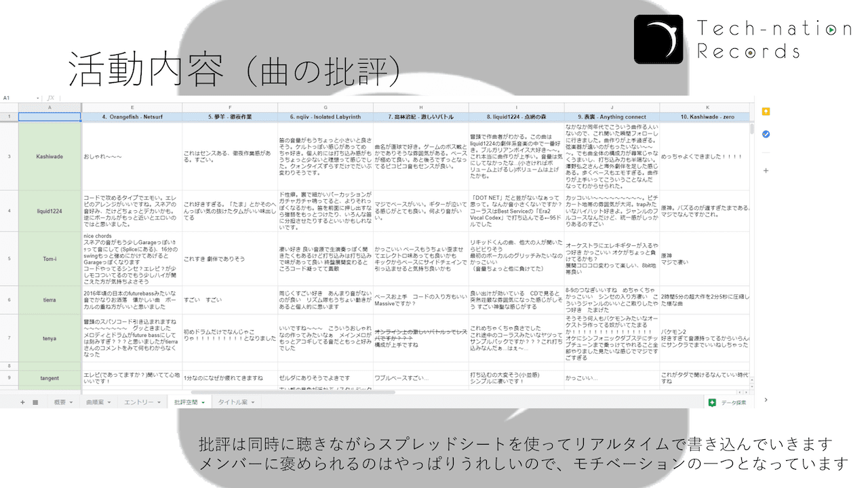Viewport: 868px width, 488px height.
Task: Click the plus icon to get add-ons
Action: click(766, 170)
